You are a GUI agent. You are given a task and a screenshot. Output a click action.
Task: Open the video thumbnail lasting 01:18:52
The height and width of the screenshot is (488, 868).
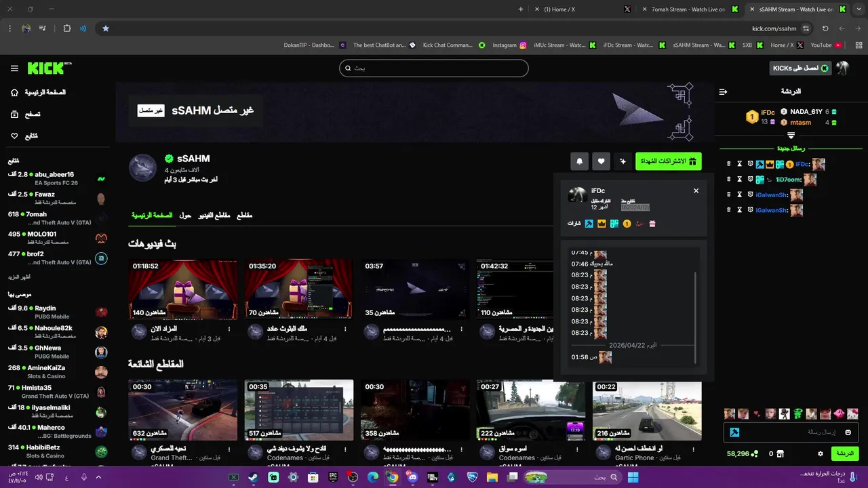[183, 289]
